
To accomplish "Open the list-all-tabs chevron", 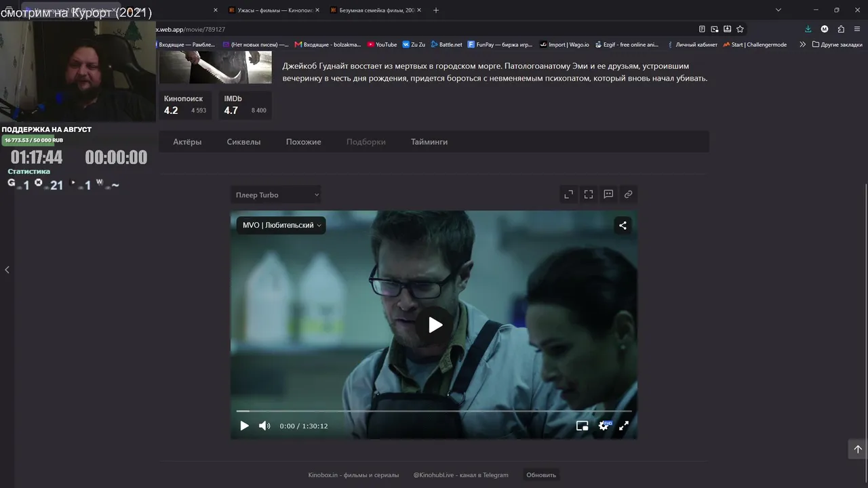I will tap(778, 10).
